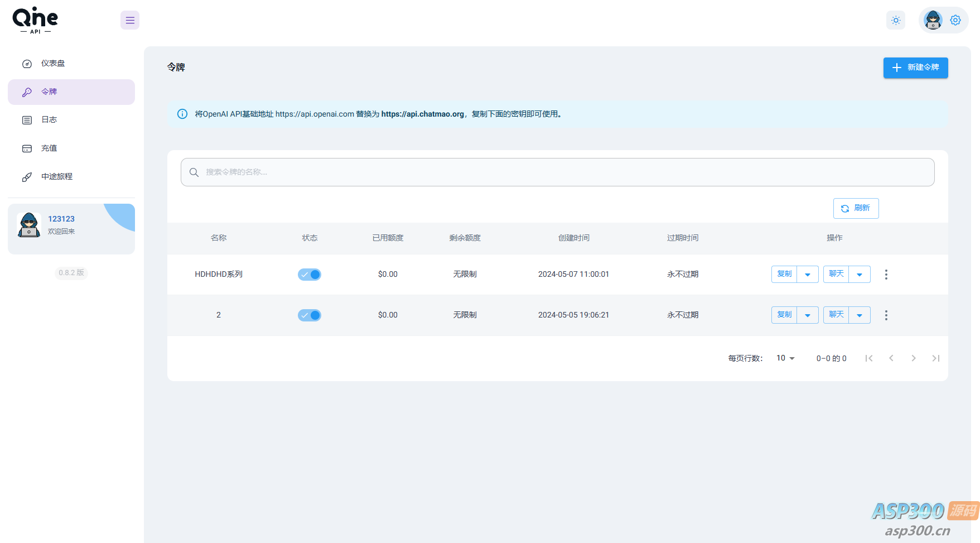980x543 pixels.
Task: Click the 新建令牌 button
Action: pyautogui.click(x=915, y=68)
